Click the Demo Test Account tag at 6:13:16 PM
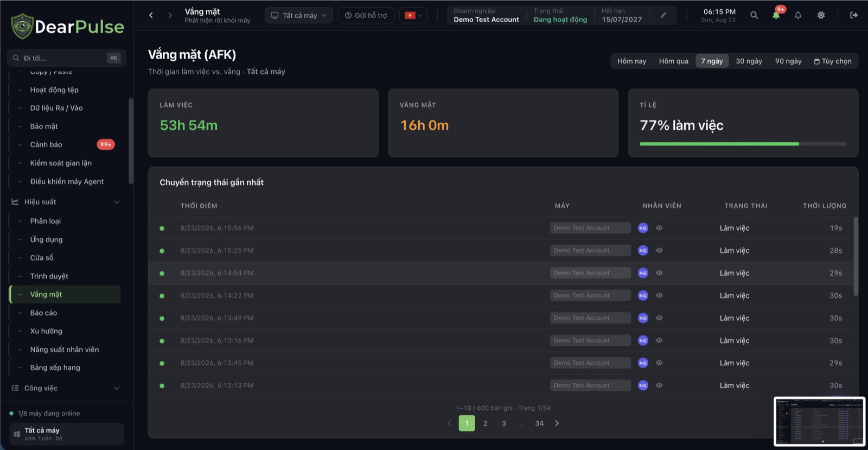 (x=590, y=340)
